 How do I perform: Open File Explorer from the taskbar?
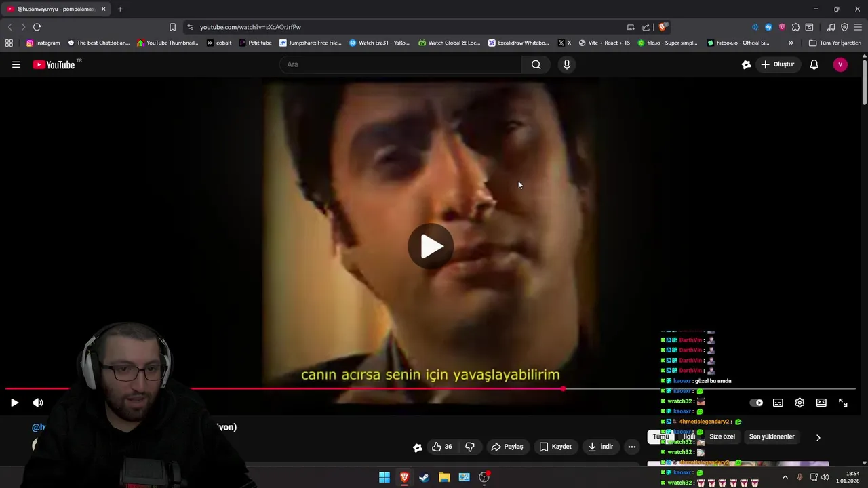tap(444, 477)
